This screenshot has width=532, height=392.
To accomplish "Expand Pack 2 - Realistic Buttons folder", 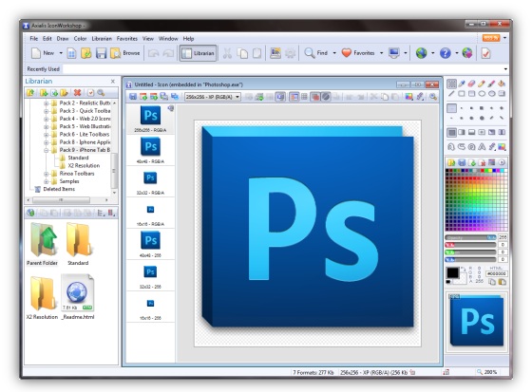I will (x=47, y=103).
